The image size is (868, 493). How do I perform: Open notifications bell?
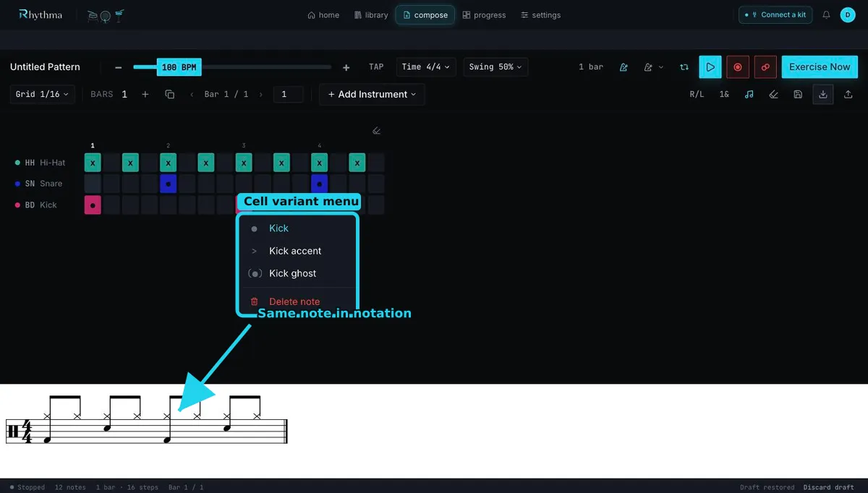click(x=826, y=14)
